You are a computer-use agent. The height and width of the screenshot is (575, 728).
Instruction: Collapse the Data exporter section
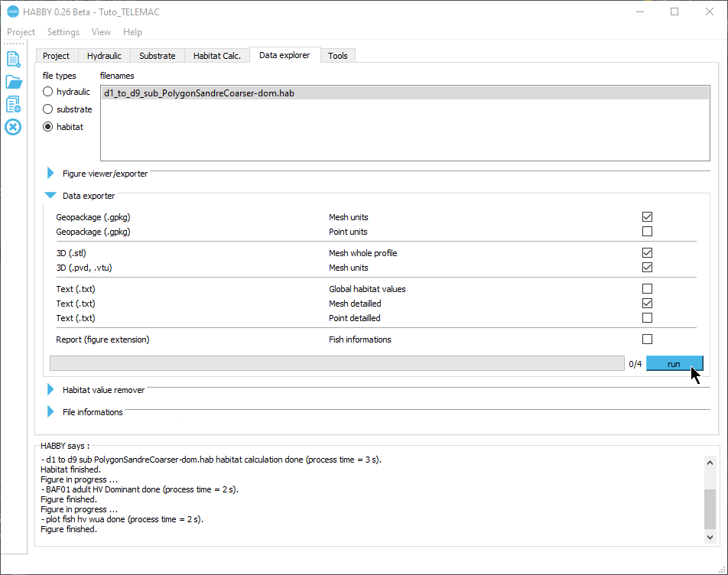[x=51, y=196]
